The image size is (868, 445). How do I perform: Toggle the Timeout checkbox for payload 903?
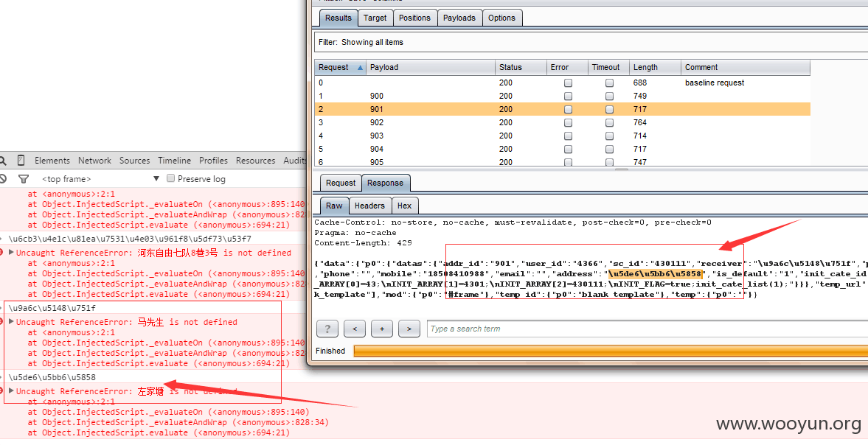click(x=609, y=136)
